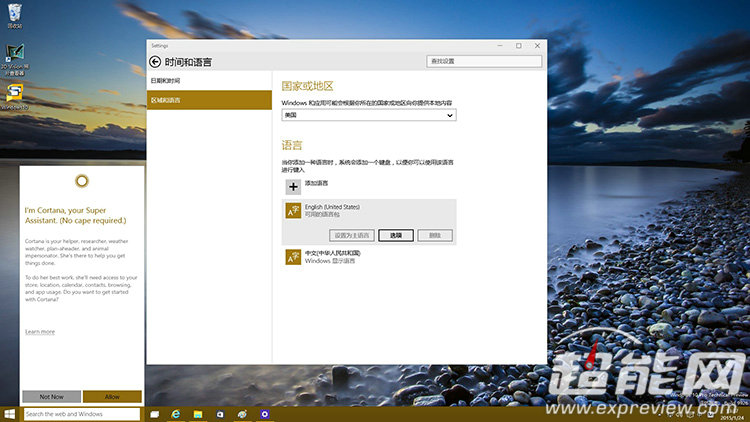Follow the Learn more link in Cortana
This screenshot has width=750, height=422.
[40, 331]
